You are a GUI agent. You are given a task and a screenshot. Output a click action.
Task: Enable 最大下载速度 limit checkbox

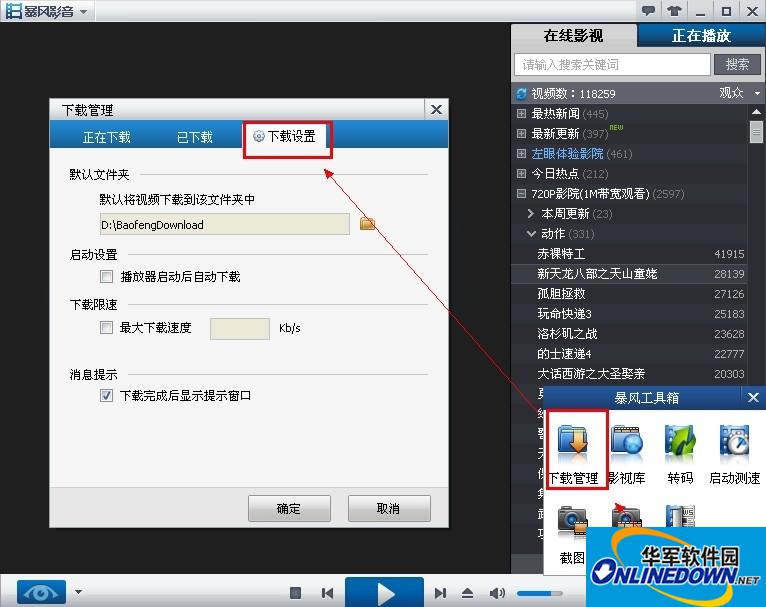[106, 327]
